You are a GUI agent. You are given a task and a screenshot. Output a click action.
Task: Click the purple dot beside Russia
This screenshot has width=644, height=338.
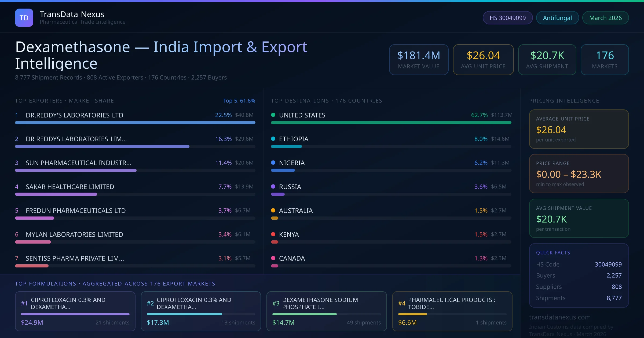(x=273, y=186)
